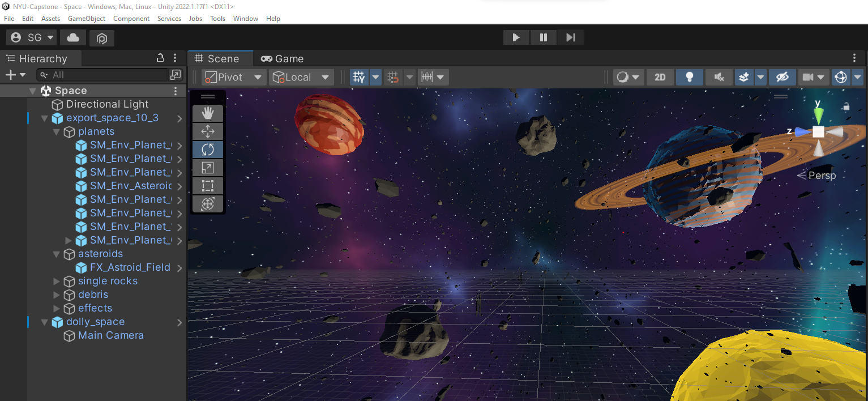The image size is (868, 401).
Task: Select the combined Transform tool
Action: click(x=208, y=204)
